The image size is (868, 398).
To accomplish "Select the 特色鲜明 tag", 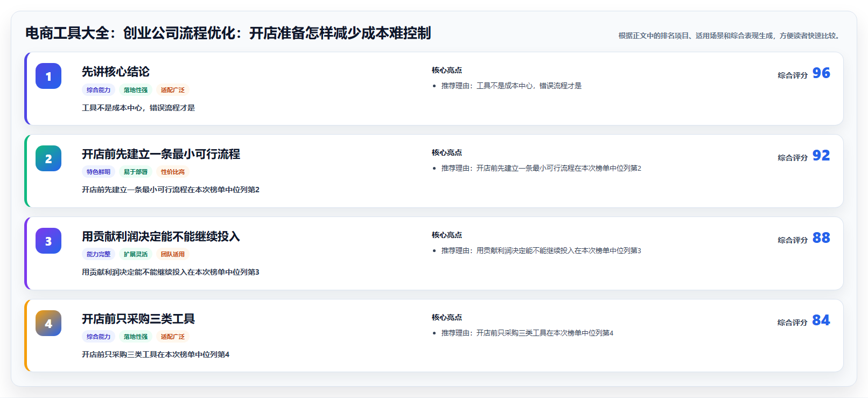I will [x=99, y=172].
